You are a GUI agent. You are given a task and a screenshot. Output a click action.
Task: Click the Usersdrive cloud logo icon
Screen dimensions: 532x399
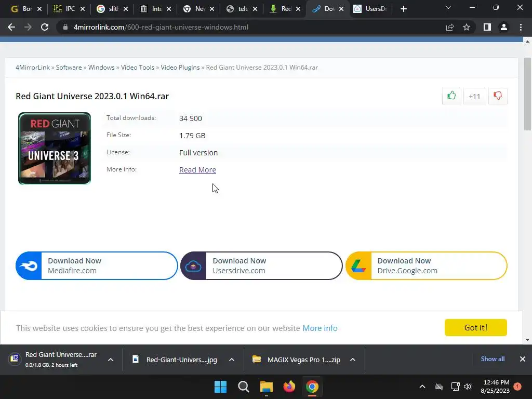click(193, 266)
